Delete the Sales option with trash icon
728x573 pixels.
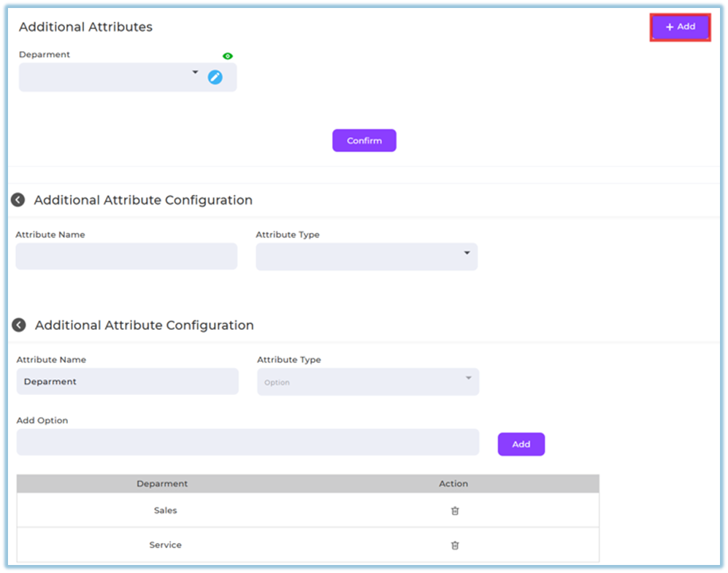(x=454, y=511)
